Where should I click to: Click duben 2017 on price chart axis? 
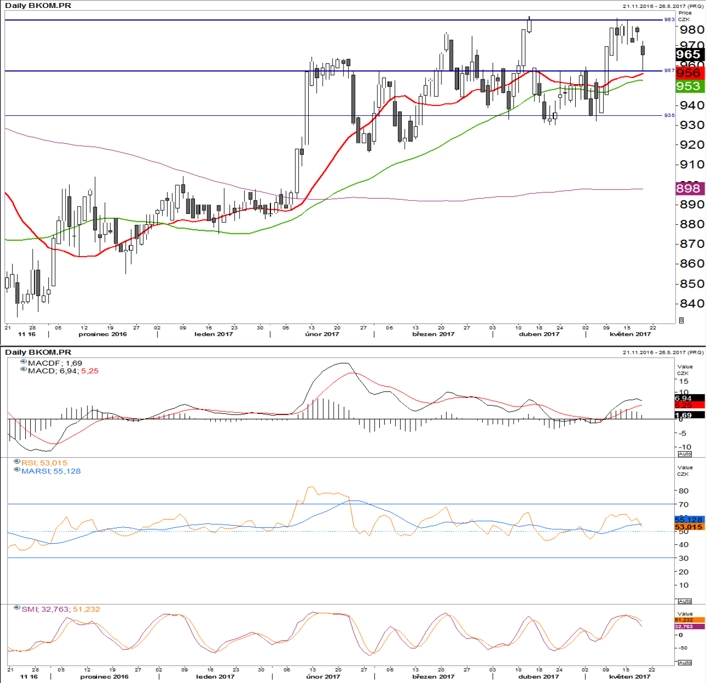(x=539, y=334)
